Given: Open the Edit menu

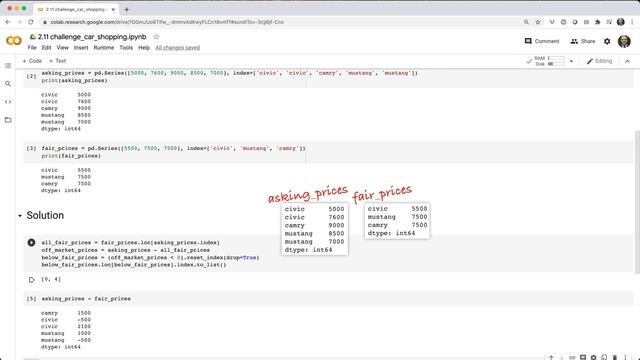Looking at the screenshot, I should 47,48.
